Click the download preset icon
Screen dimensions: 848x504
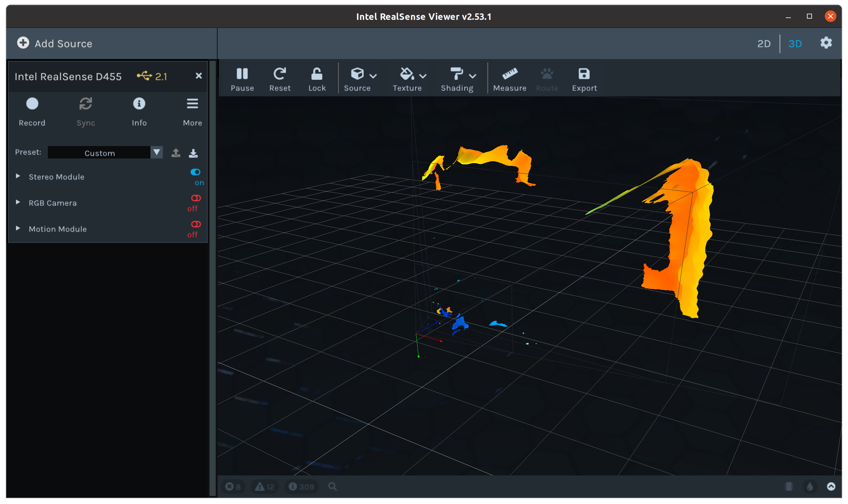click(x=193, y=153)
